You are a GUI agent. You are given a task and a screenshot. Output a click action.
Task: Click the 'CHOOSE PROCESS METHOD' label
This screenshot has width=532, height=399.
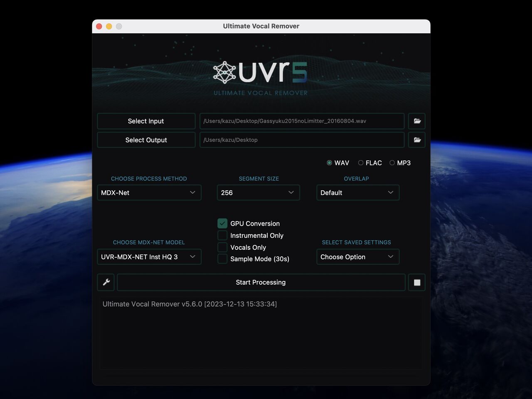(149, 179)
